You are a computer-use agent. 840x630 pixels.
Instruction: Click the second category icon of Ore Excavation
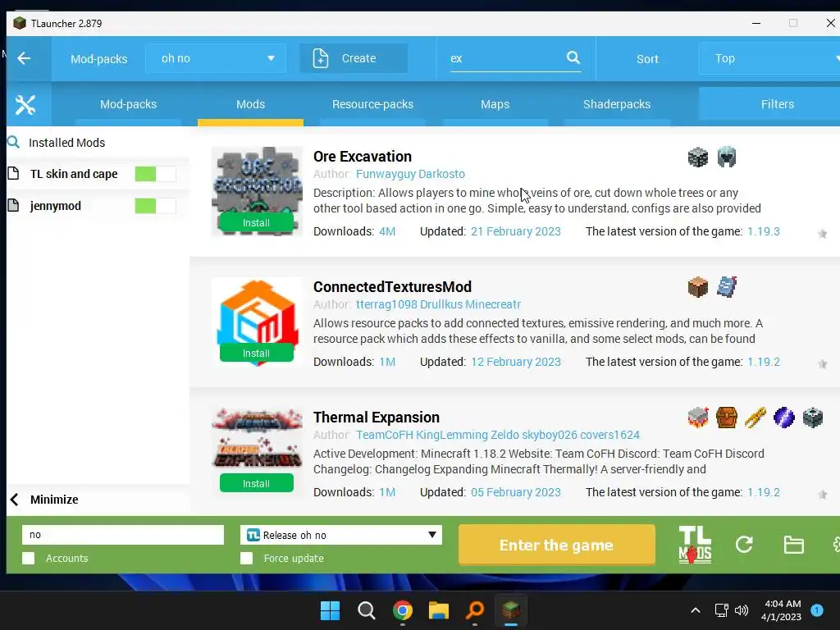point(727,157)
